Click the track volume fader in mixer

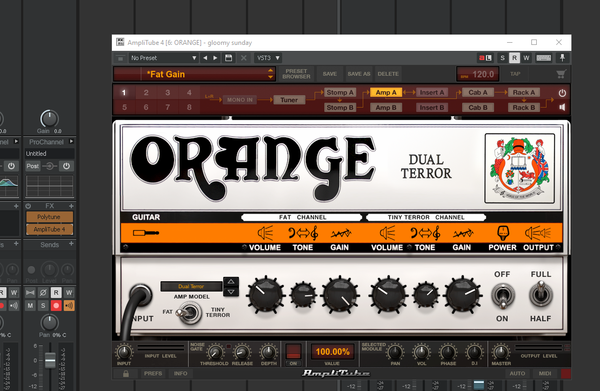(x=50, y=360)
